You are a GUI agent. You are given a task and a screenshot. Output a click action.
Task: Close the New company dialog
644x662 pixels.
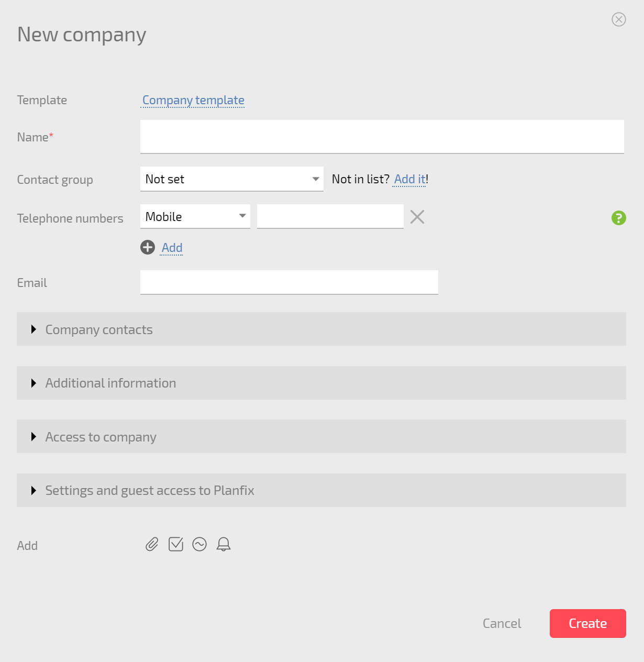click(619, 19)
